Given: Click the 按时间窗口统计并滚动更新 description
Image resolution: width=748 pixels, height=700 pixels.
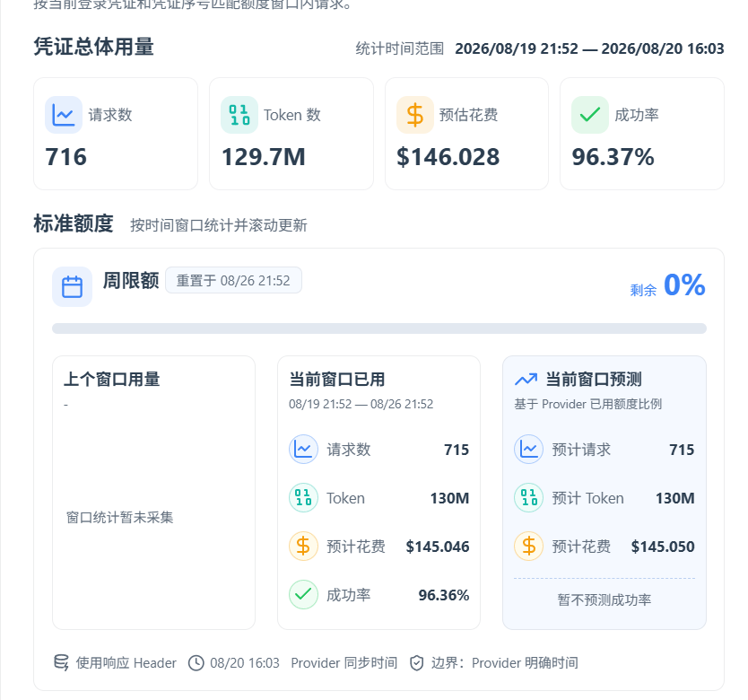Looking at the screenshot, I should point(219,225).
